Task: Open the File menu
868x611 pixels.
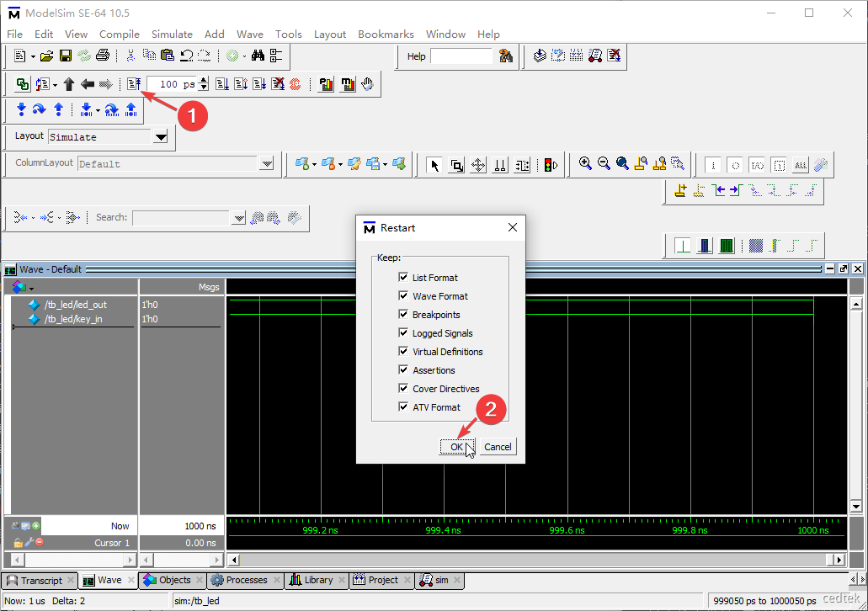Action: click(x=14, y=35)
